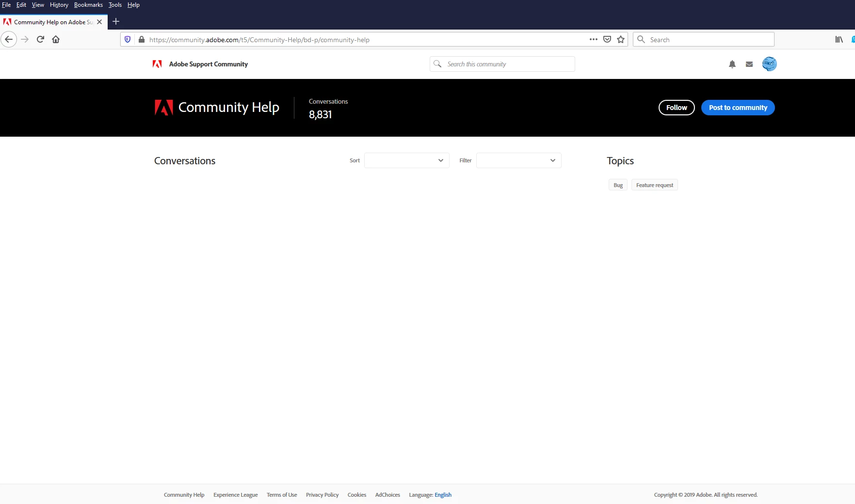
Task: Open messages envelope icon
Action: (749, 64)
